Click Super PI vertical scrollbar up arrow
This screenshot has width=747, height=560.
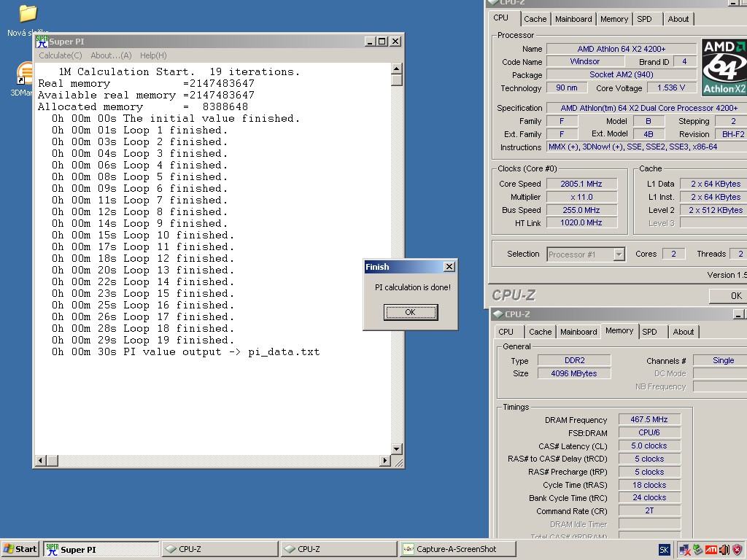coord(396,69)
